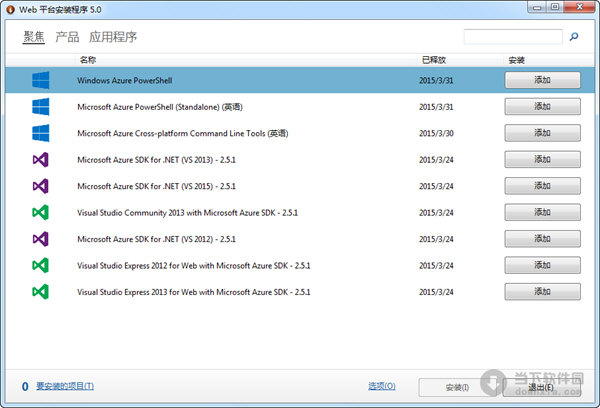Click the green icon for Visual Studio Community 2013
This screenshot has height=408, width=600.
(41, 212)
